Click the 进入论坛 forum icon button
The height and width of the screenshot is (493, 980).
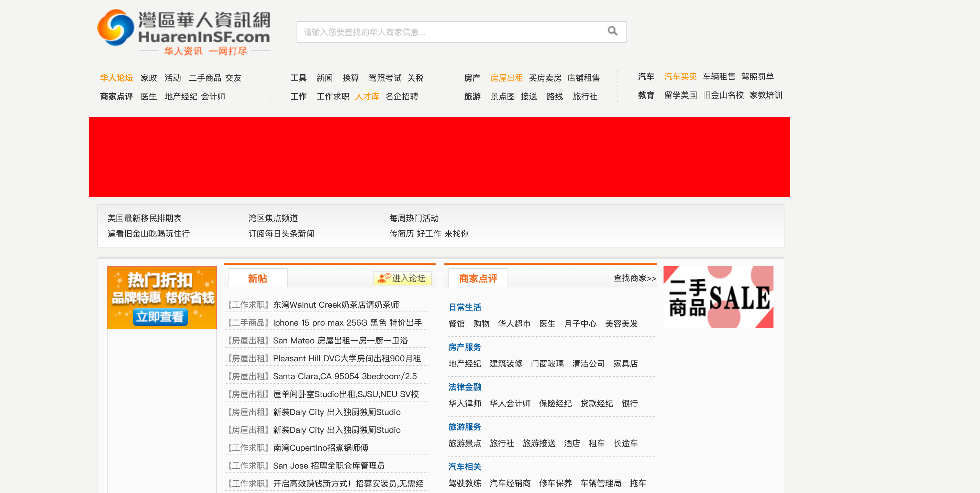click(x=402, y=278)
